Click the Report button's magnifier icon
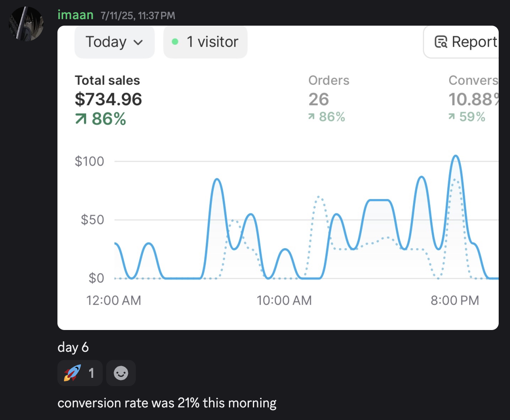The image size is (510, 420). point(441,42)
